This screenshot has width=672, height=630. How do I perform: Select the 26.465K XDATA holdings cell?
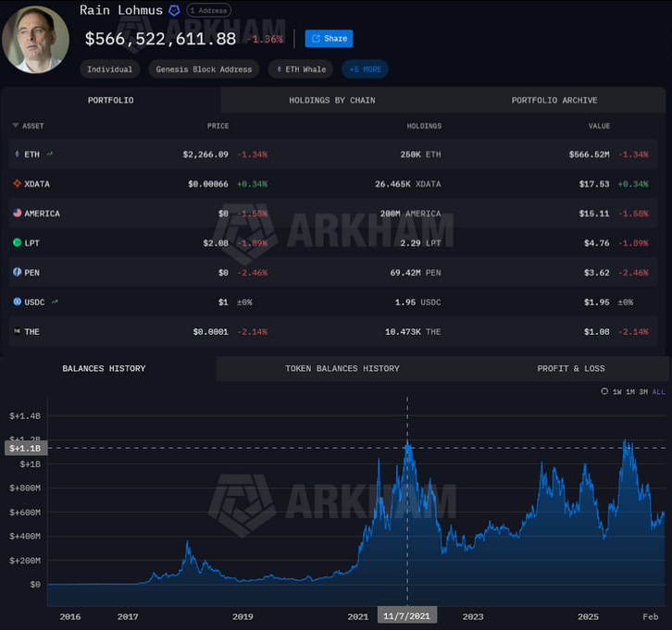(x=408, y=184)
